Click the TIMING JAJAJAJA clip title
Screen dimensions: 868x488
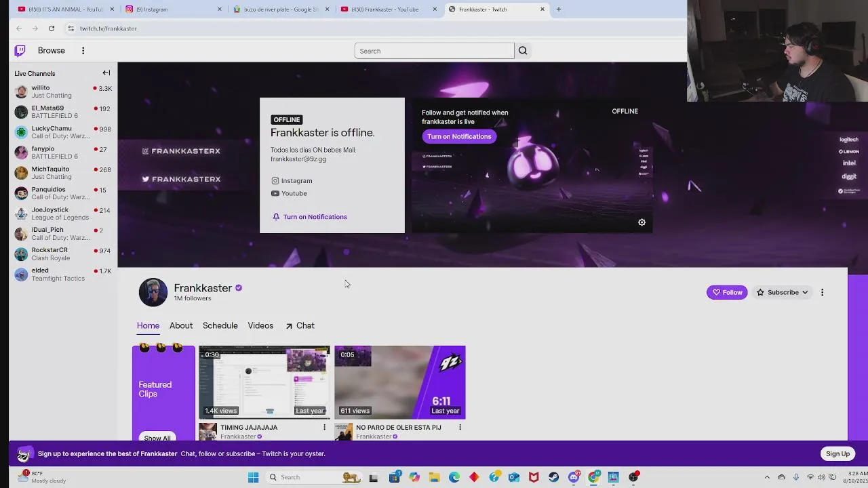pyautogui.click(x=249, y=428)
